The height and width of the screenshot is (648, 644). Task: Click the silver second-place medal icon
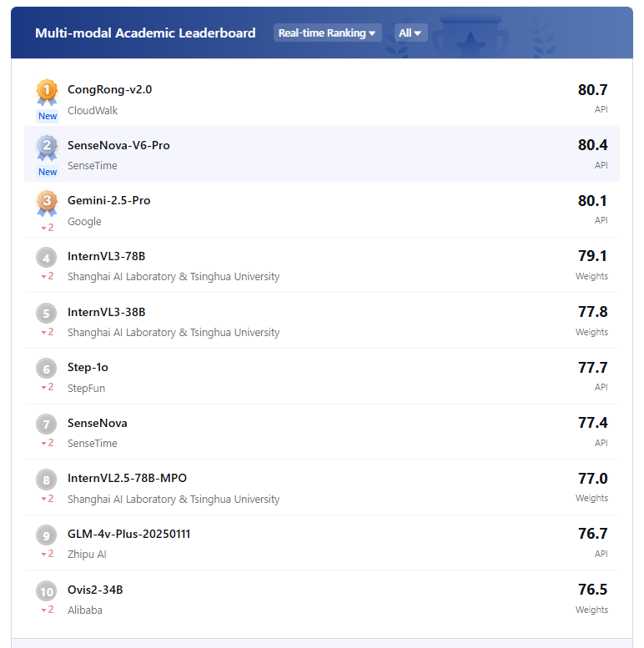click(47, 148)
